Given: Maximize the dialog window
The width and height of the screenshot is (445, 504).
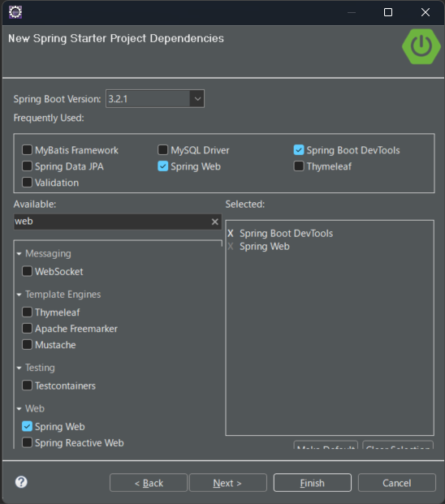Looking at the screenshot, I should coord(388,12).
